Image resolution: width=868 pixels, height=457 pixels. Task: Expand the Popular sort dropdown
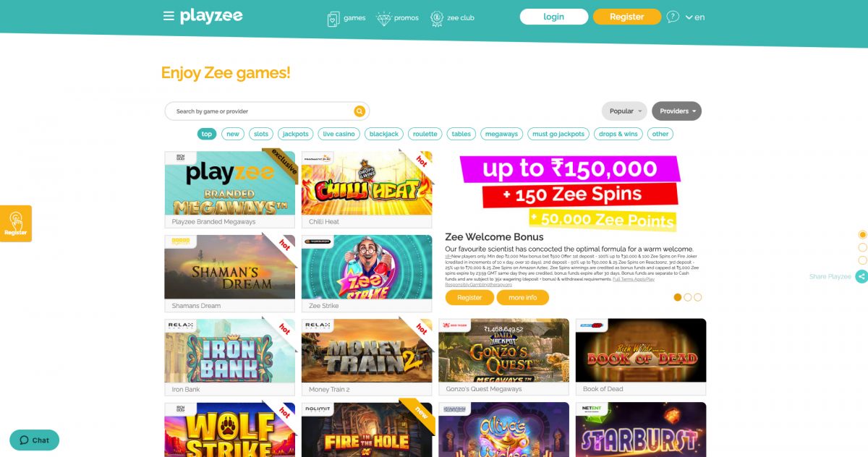pos(625,111)
